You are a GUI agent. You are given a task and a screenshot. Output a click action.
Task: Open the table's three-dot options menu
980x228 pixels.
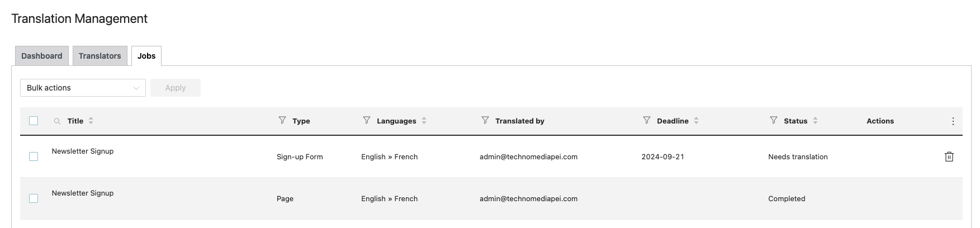(x=953, y=121)
